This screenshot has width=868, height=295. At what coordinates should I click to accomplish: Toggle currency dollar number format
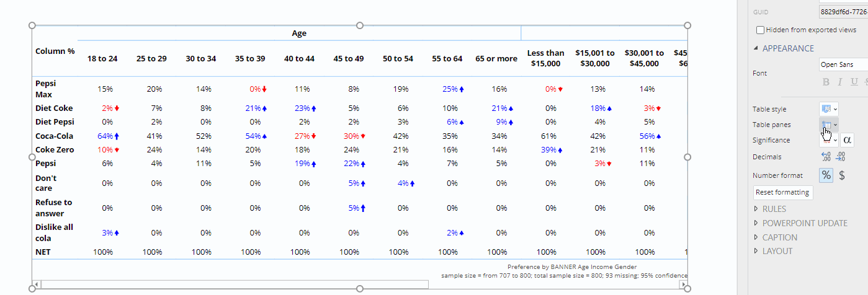(x=842, y=175)
